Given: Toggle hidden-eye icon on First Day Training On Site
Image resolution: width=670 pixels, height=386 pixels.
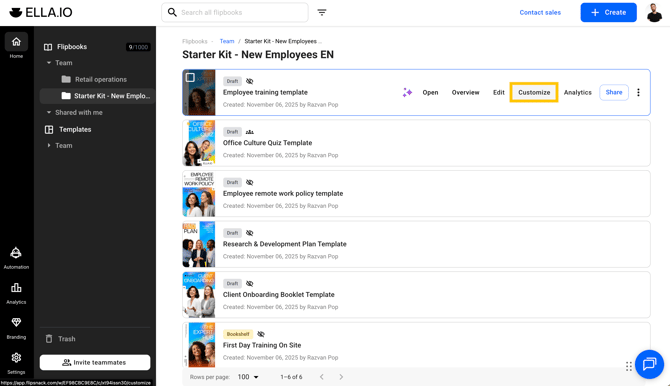Looking at the screenshot, I should 261,334.
